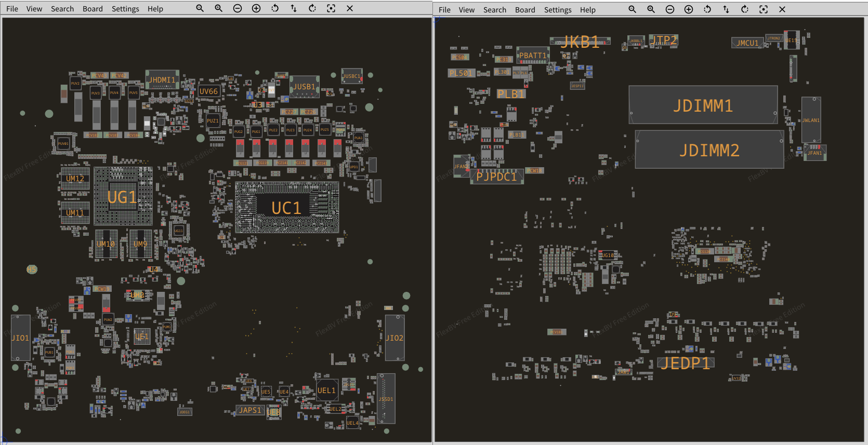868x445 pixels.
Task: Open the Board menu in left window
Action: point(93,9)
